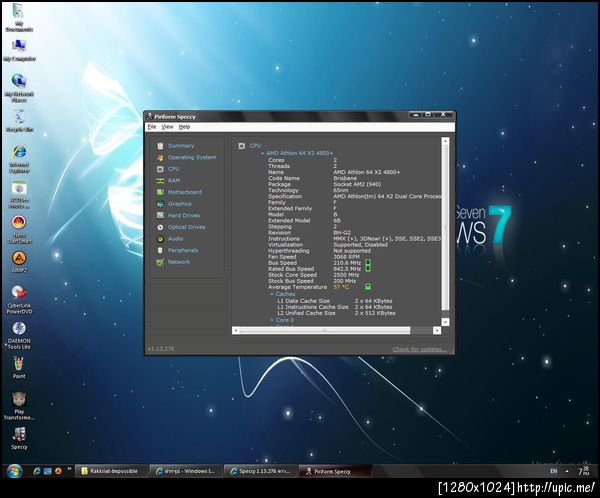Open the Nero StartSmart desktop icon
This screenshot has width=600, height=498.
coord(19,223)
